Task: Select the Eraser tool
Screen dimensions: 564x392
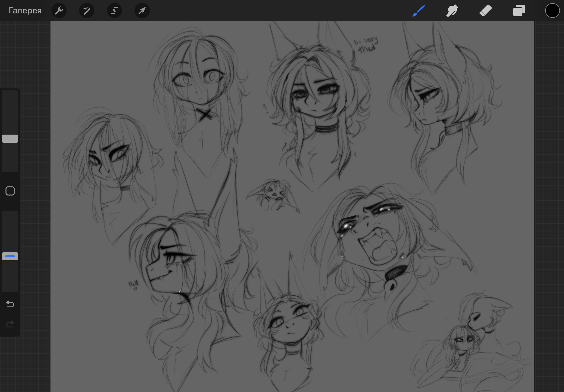Action: [x=485, y=11]
